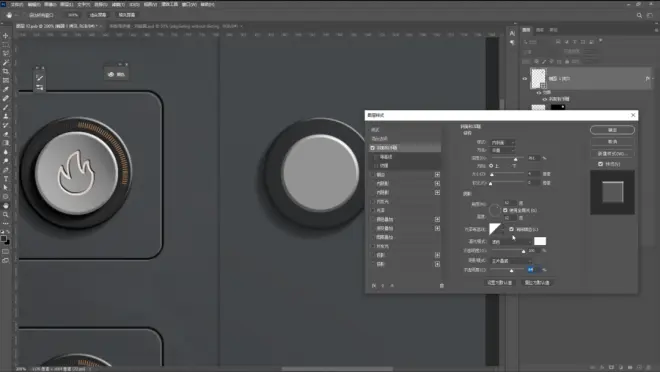Viewport: 660px width, 372px height.
Task: Open the Highlight Mode dropdown
Action: [511, 242]
